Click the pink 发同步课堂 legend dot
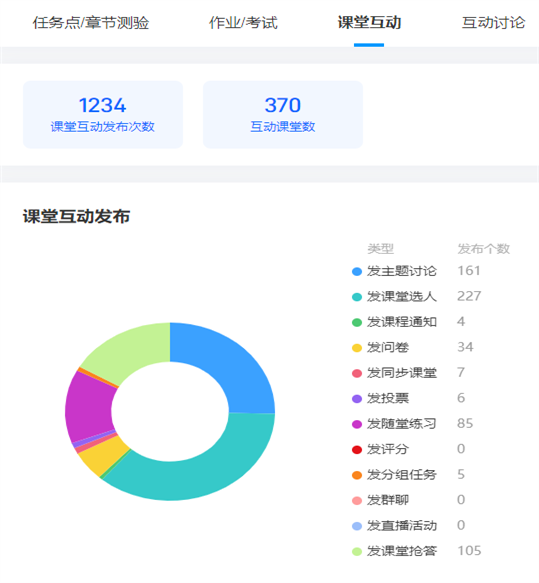Image resolution: width=539 pixels, height=583 pixels. (x=356, y=373)
